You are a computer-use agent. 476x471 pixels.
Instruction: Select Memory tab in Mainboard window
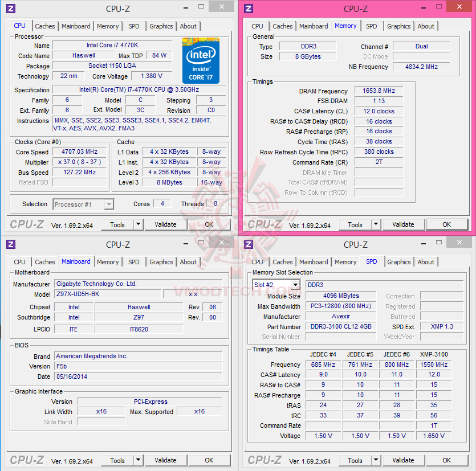(x=108, y=262)
